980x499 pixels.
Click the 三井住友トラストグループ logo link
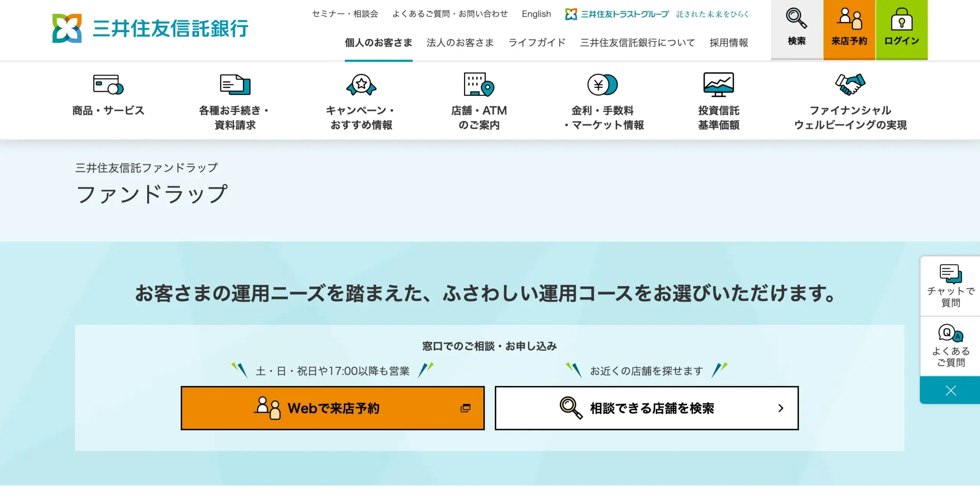(x=617, y=14)
